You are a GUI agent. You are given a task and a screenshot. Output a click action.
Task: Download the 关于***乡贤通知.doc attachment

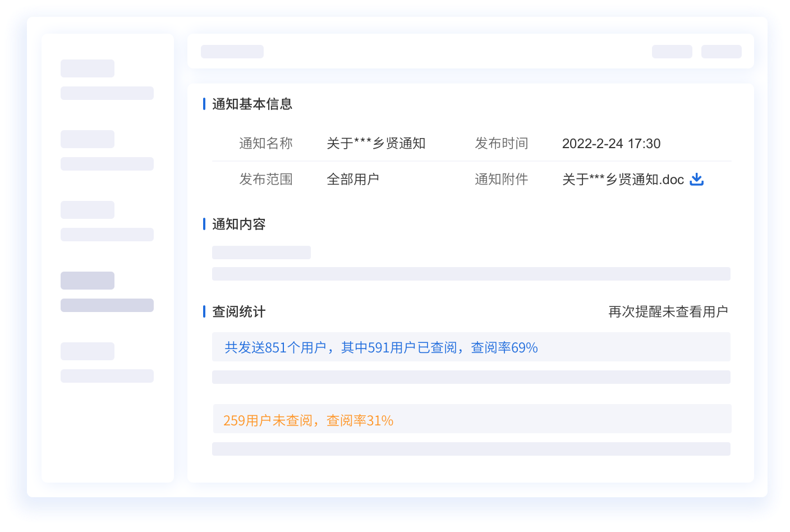[696, 179]
